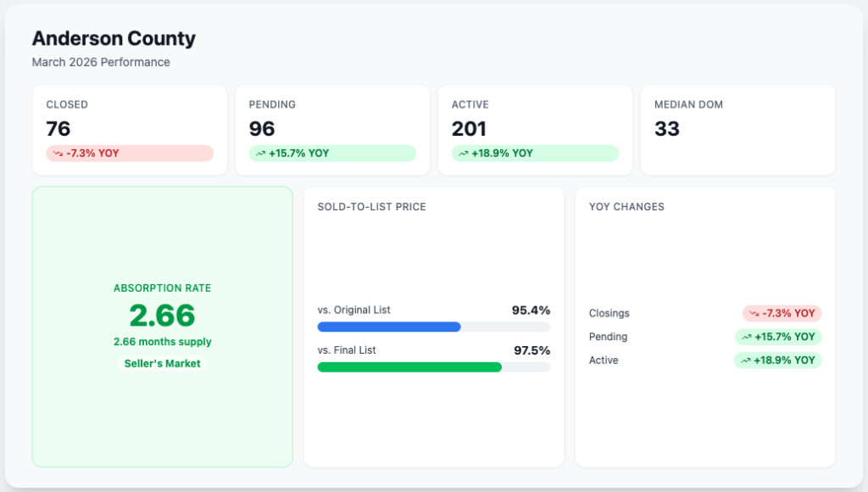Select the Pending count of 96

coord(261,129)
